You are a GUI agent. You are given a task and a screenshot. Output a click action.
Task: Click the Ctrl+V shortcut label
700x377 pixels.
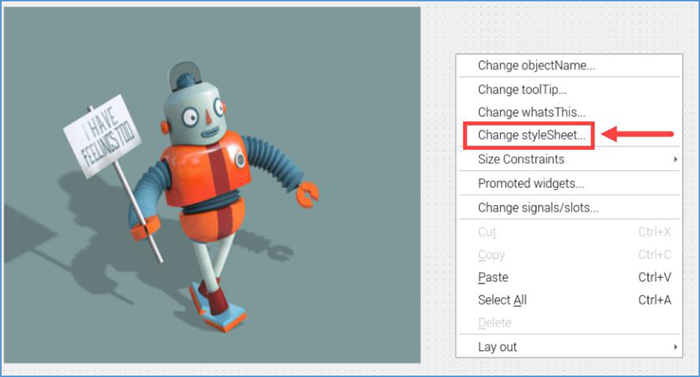tap(654, 277)
